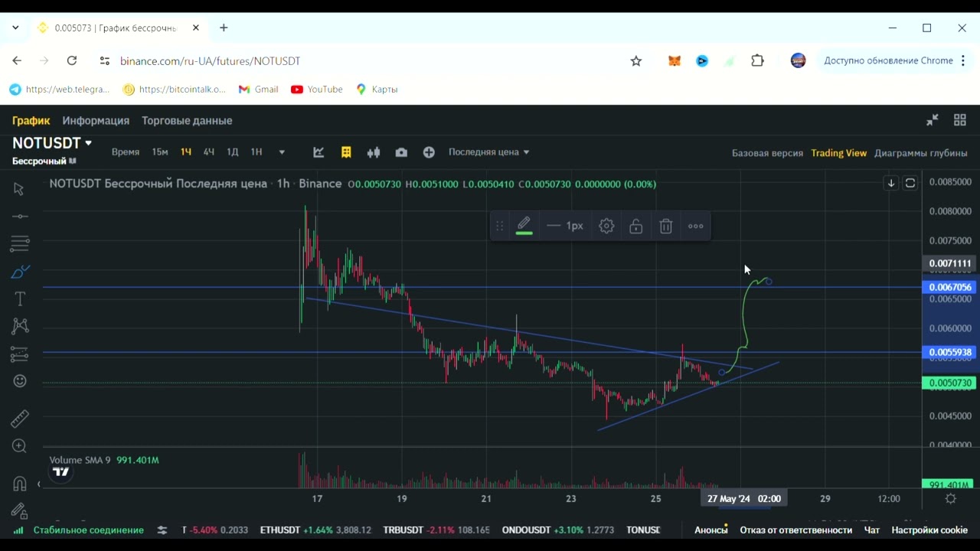The width and height of the screenshot is (980, 551).
Task: Open drawing settings gear in floating toolbar
Action: pos(606,226)
